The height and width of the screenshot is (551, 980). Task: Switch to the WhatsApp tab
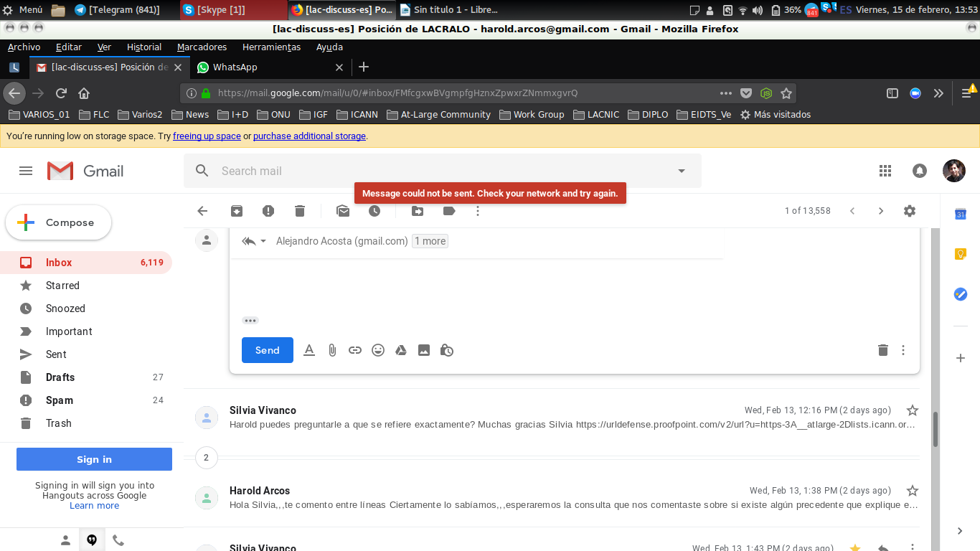[235, 67]
